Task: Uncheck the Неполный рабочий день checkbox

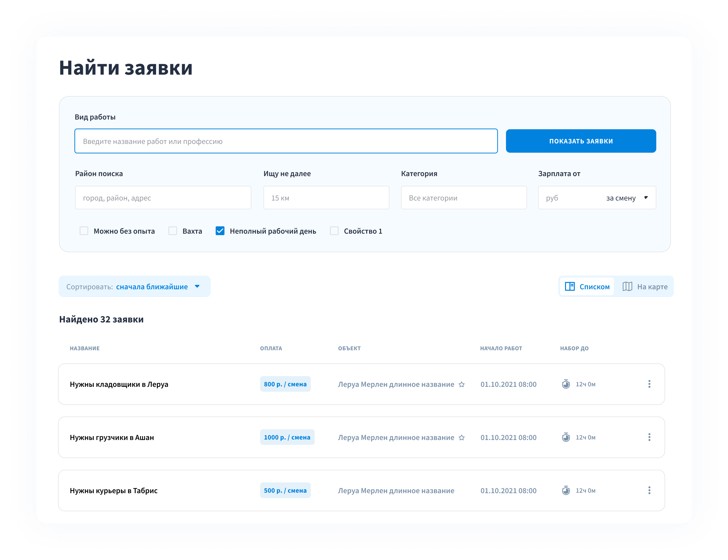Action: coord(220,231)
